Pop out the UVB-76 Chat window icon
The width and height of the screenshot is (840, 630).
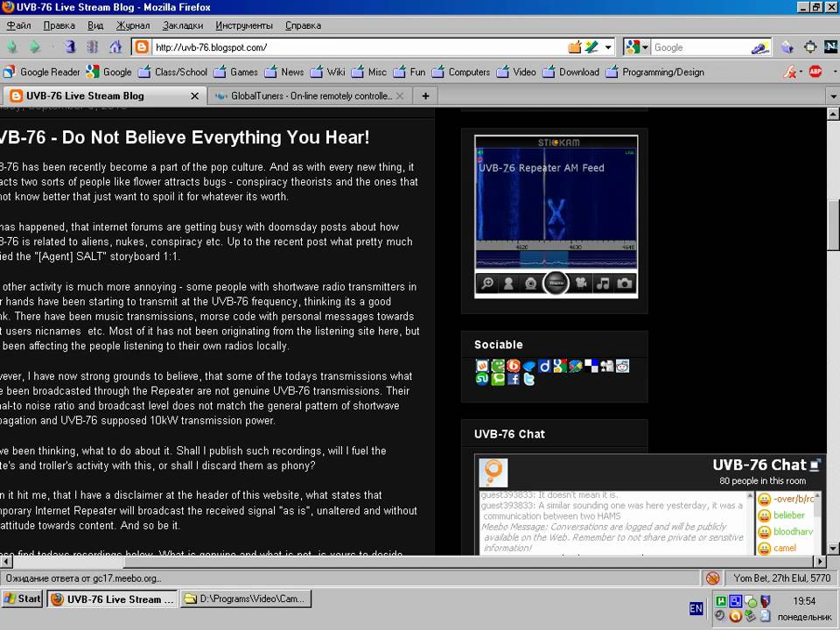coord(815,465)
